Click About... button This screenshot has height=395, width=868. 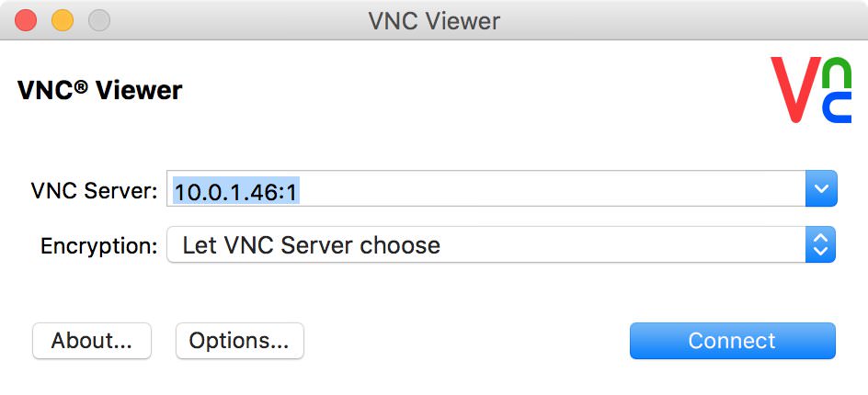coord(92,341)
